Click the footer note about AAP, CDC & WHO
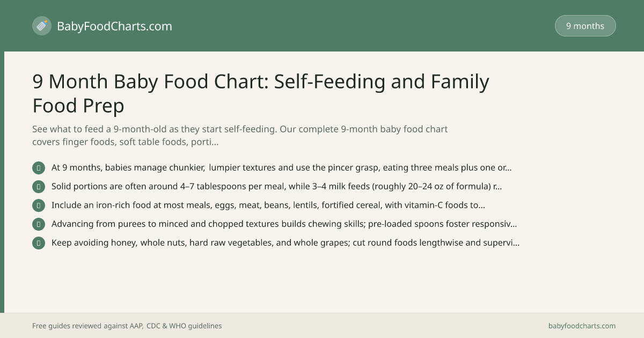The width and height of the screenshot is (644, 338). click(x=127, y=326)
